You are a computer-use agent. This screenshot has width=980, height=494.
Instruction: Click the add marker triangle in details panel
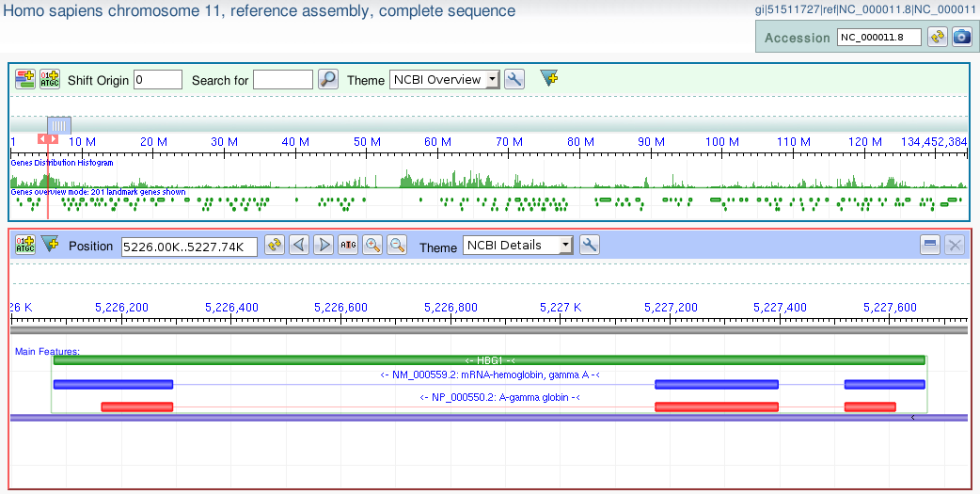click(x=49, y=244)
